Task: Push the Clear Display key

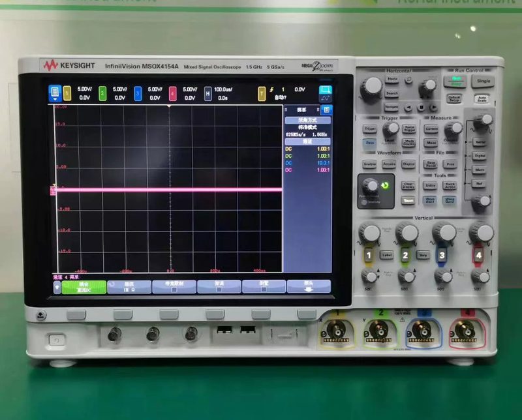Action: tap(408, 185)
